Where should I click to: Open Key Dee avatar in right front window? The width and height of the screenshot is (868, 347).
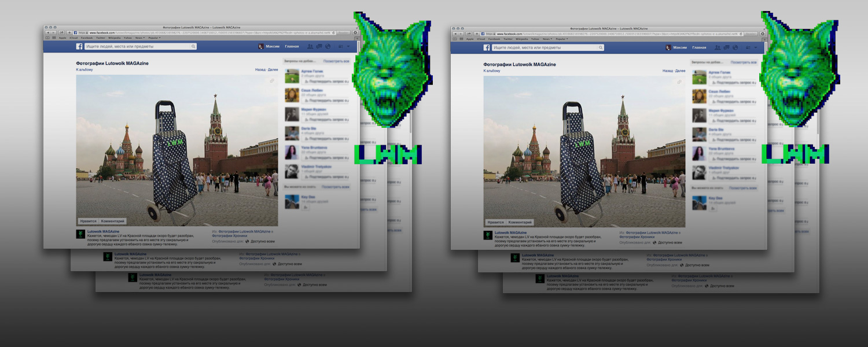click(699, 202)
